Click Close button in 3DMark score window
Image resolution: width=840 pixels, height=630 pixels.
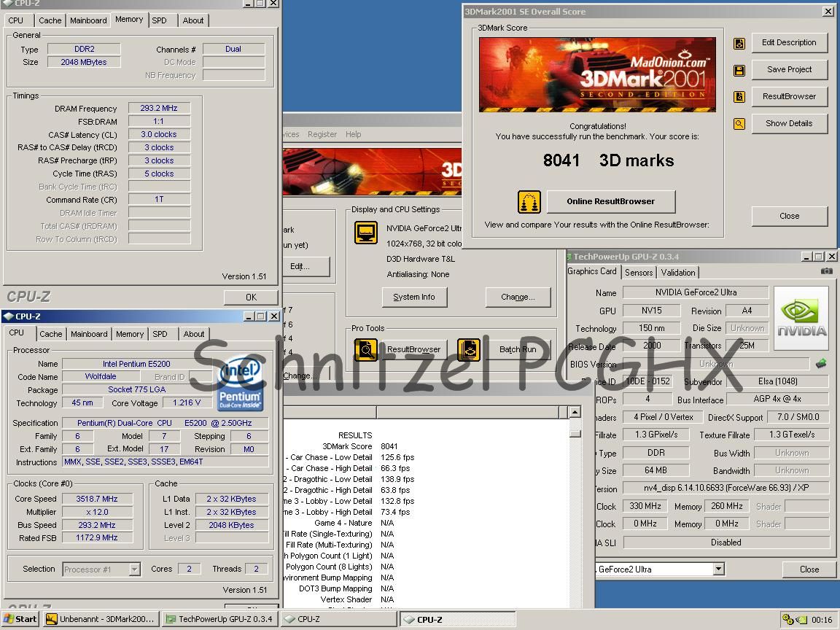[x=789, y=216]
